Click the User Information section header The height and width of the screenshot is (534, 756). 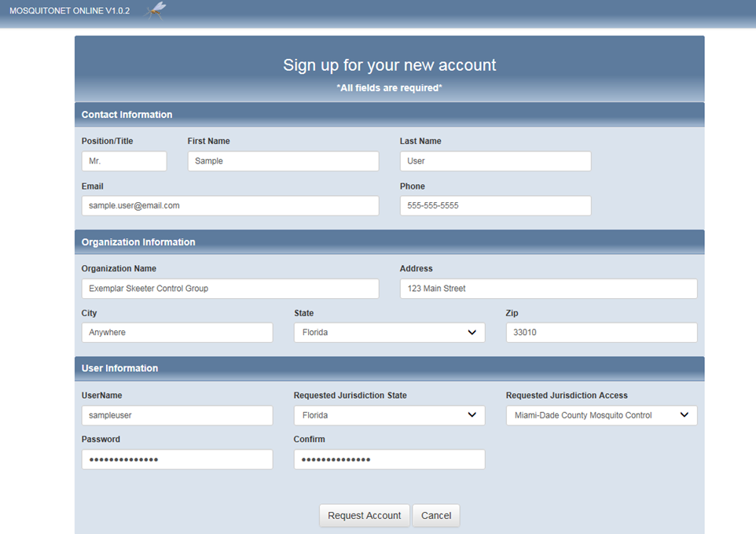389,369
